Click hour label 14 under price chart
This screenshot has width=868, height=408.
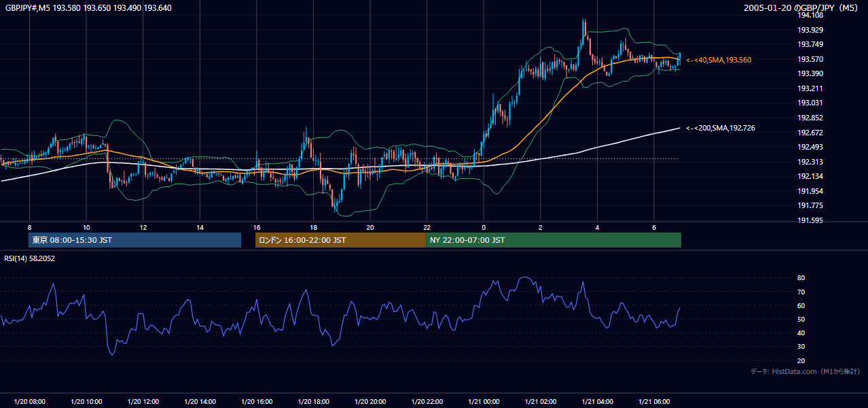pyautogui.click(x=200, y=227)
